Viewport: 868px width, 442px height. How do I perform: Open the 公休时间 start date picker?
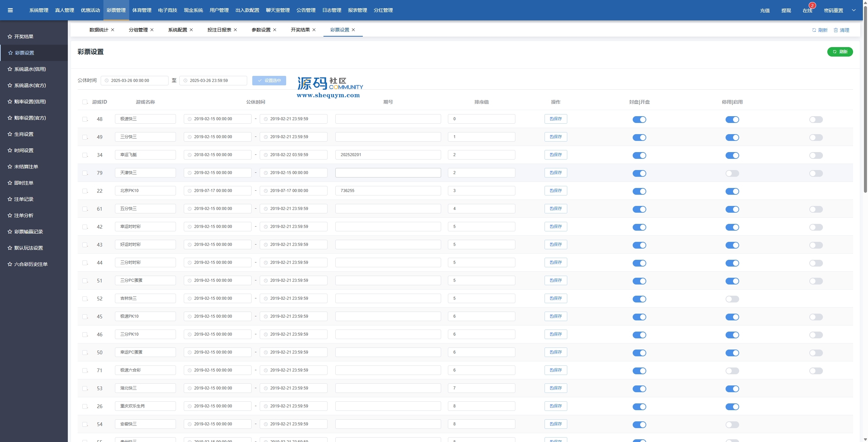click(x=135, y=81)
